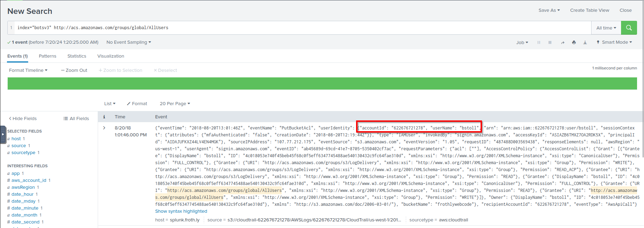Screen dimensions: 644x228
Task: Click the info column header icon
Action: click(104, 117)
